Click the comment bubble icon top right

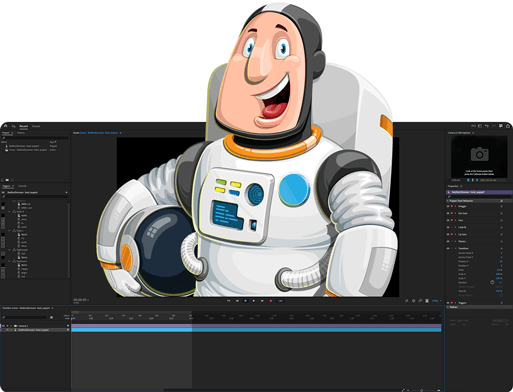(x=501, y=126)
